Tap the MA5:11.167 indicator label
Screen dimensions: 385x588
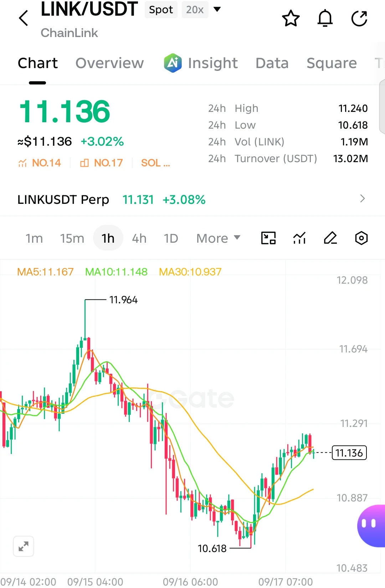click(45, 272)
